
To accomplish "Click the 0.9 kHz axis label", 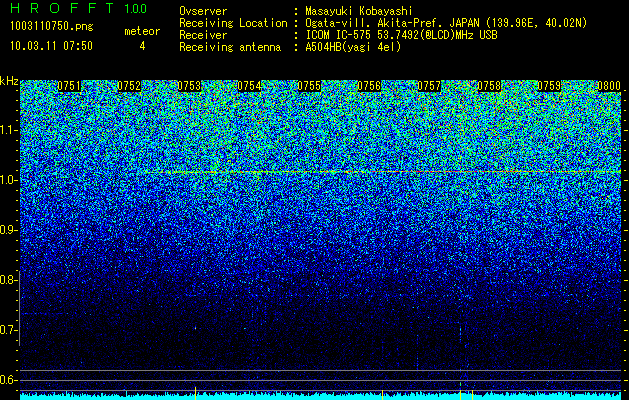I will [8, 230].
